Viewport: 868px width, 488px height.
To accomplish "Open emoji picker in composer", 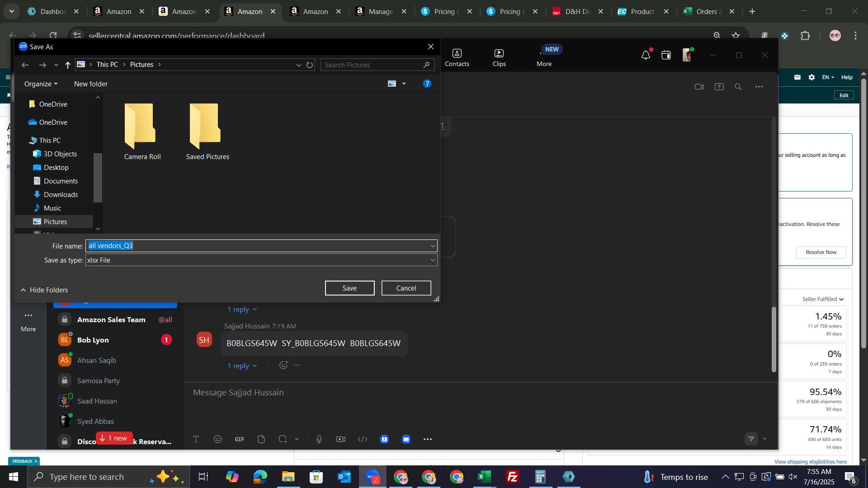I will (218, 439).
